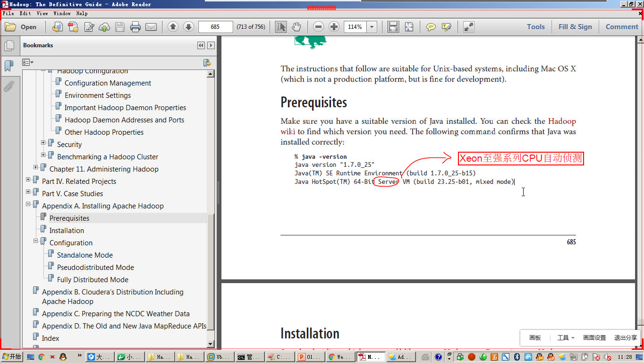Expand Part V. Case Studies node
Screen dimensions: 644x363
coord(28,192)
